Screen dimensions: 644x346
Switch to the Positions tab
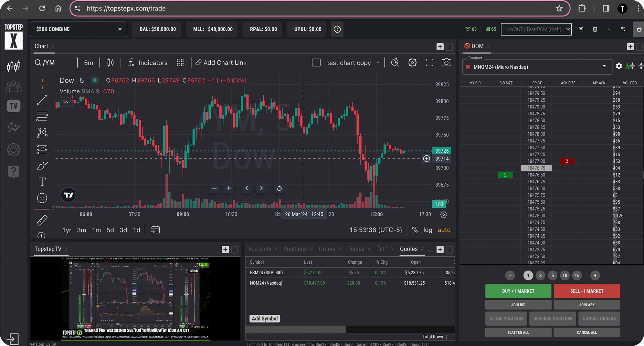coord(295,249)
